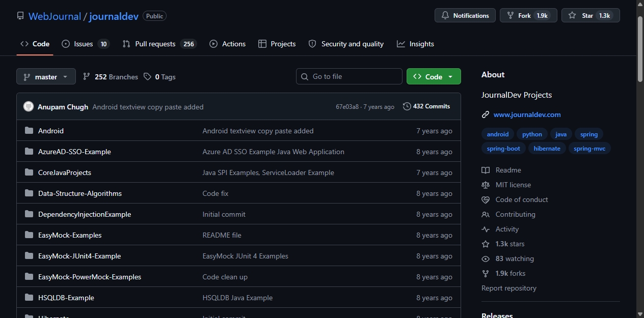Click the Issues circle icon
Screen dimensions: 644x318
pos(66,44)
